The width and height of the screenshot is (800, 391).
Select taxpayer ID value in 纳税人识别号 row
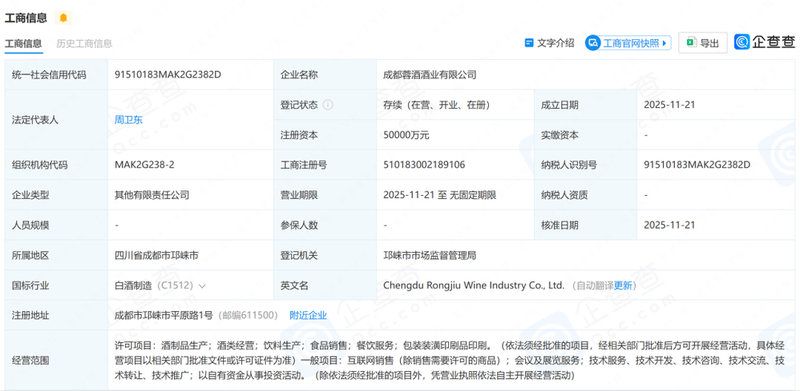point(697,165)
